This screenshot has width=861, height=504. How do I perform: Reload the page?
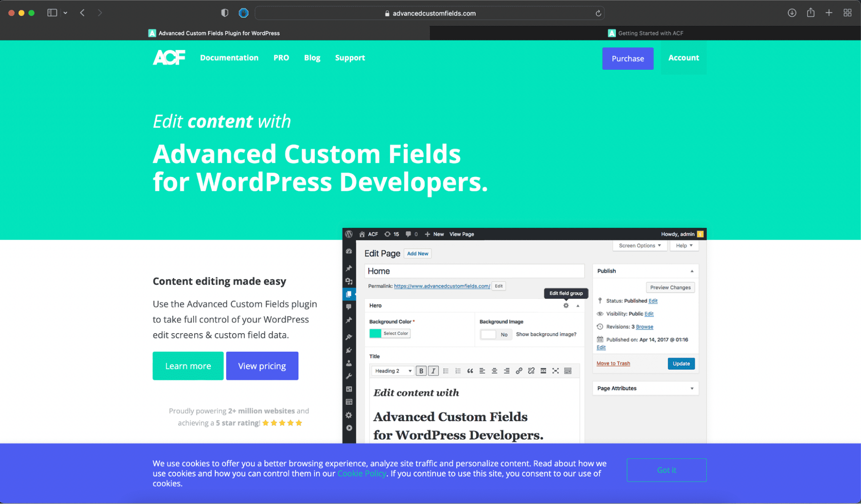pos(598,13)
